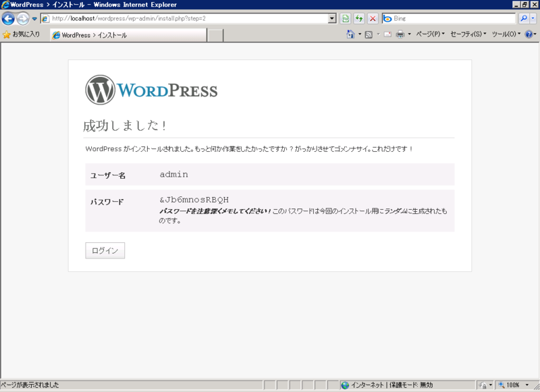
Task: Click the Back navigation arrow
Action: pyautogui.click(x=8, y=18)
